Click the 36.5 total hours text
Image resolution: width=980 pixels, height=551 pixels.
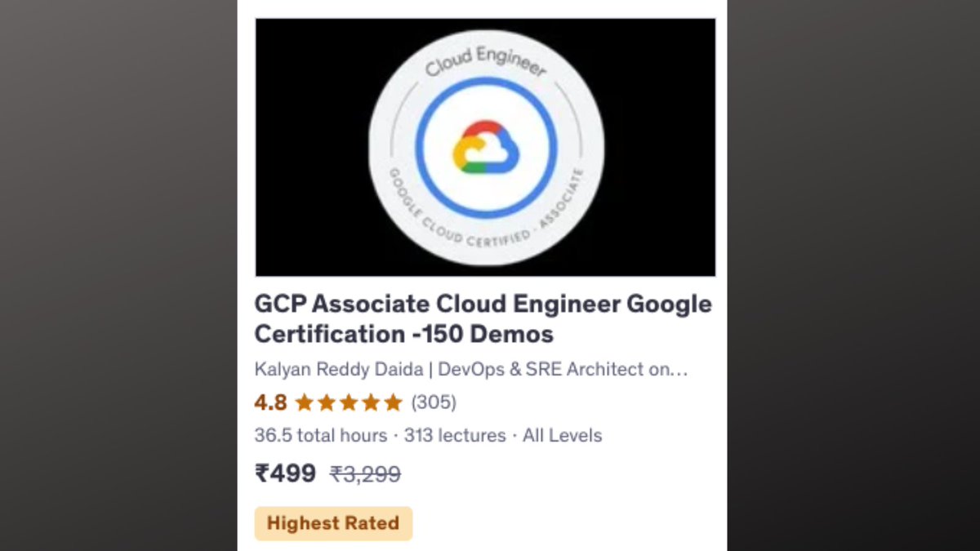point(321,436)
